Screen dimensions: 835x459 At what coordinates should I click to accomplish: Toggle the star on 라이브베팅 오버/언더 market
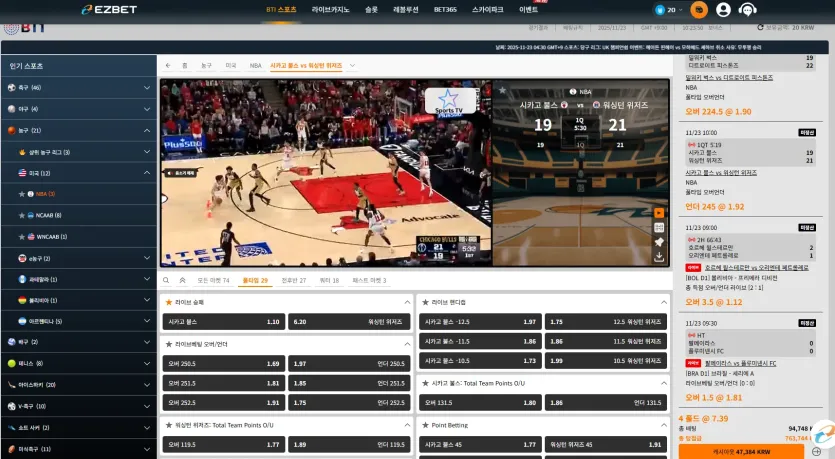point(169,344)
